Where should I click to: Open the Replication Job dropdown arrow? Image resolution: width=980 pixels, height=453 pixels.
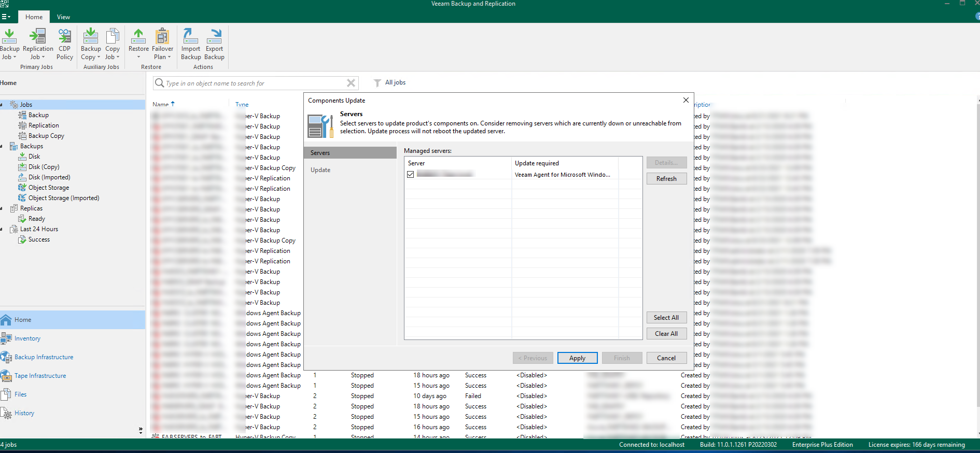pyautogui.click(x=43, y=57)
